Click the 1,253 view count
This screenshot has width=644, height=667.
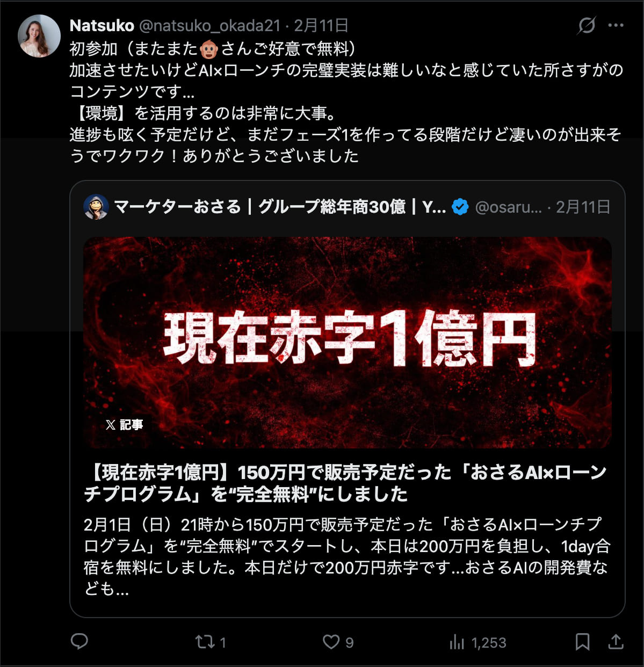(x=489, y=642)
